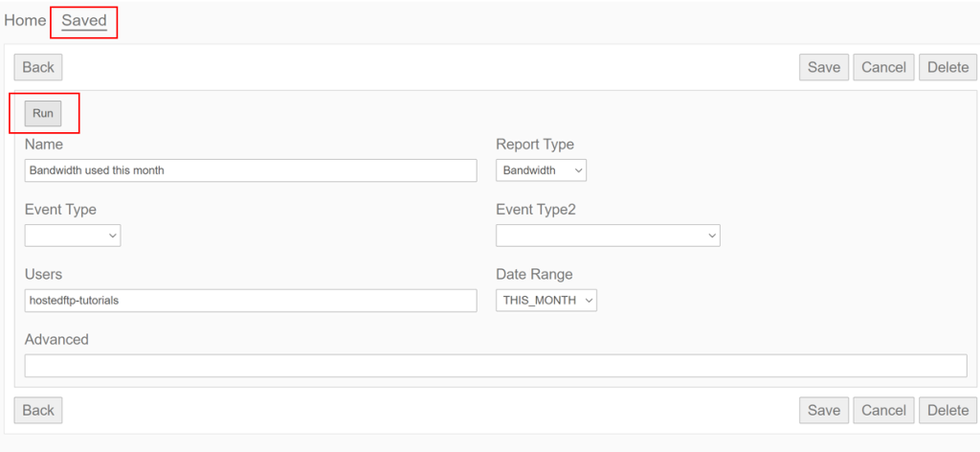Click the Run button

(43, 113)
